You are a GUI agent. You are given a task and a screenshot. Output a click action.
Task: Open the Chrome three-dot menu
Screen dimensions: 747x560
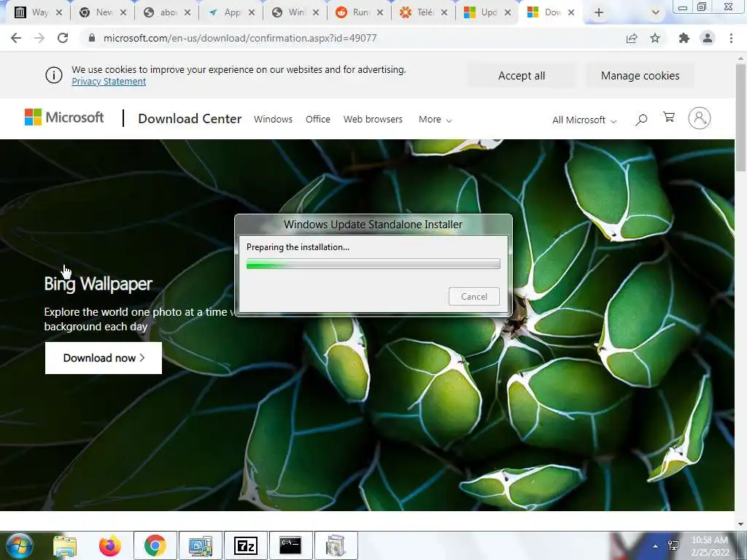(731, 38)
